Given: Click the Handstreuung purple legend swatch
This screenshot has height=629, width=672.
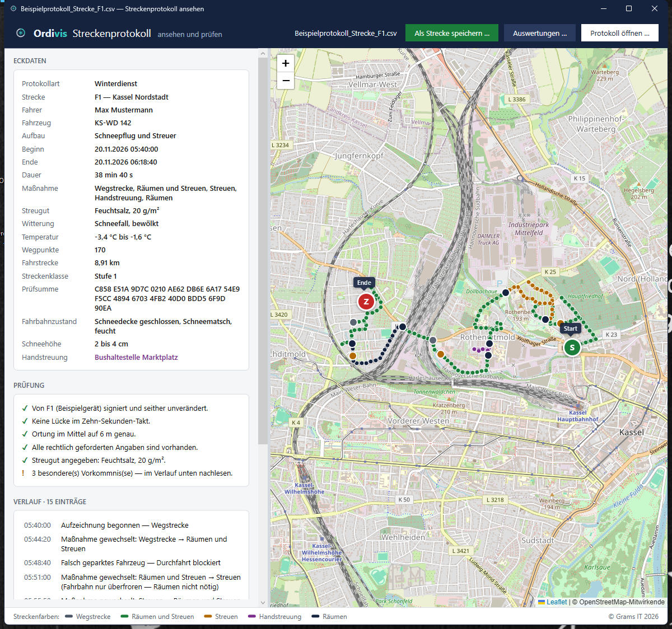Looking at the screenshot, I should click(x=252, y=617).
